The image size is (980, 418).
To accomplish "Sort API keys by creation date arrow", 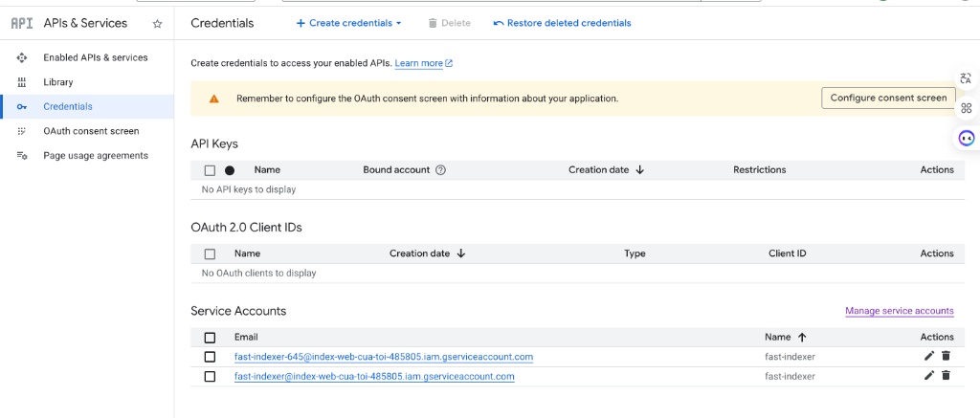I will (x=639, y=170).
